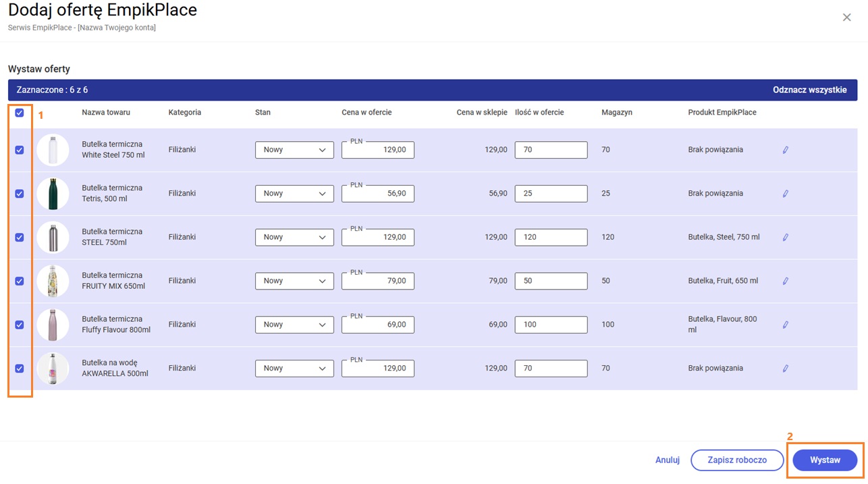
Task: Click quantity field 100 for Fluffy Flavour
Action: coord(551,325)
